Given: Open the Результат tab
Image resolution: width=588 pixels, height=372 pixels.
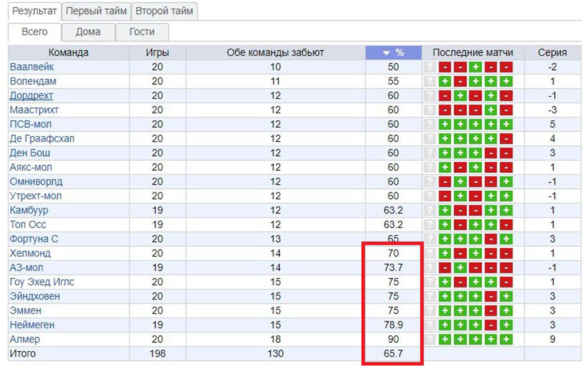Looking at the screenshot, I should pyautogui.click(x=34, y=11).
